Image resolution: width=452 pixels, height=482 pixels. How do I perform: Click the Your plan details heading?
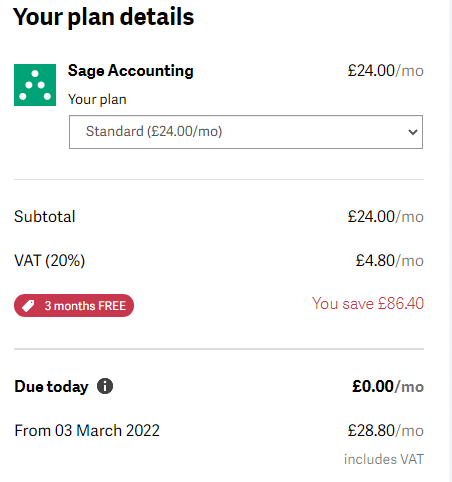(x=104, y=17)
